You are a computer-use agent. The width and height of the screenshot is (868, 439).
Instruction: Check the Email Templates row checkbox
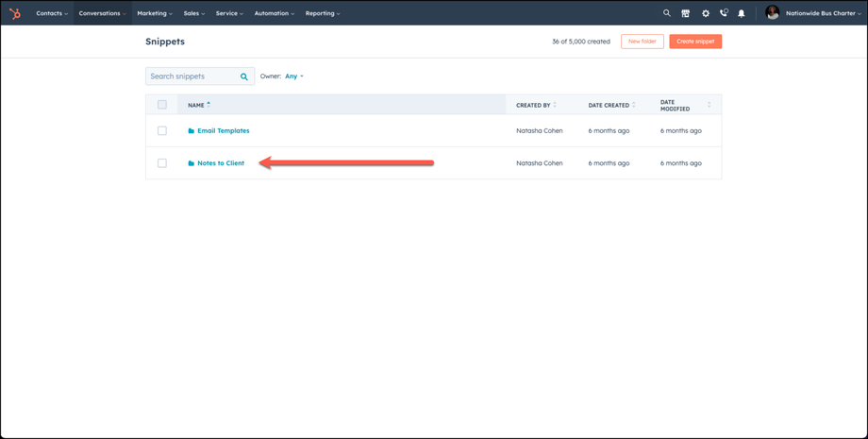(162, 131)
